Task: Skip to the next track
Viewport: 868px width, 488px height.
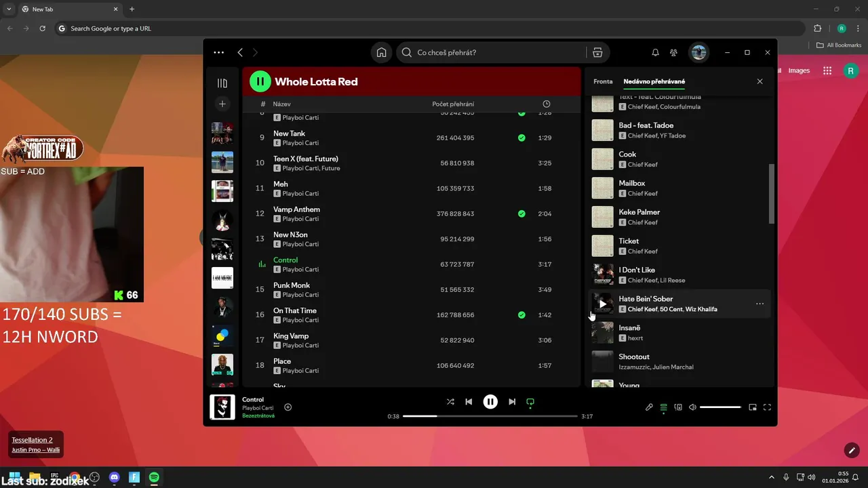Action: (512, 402)
